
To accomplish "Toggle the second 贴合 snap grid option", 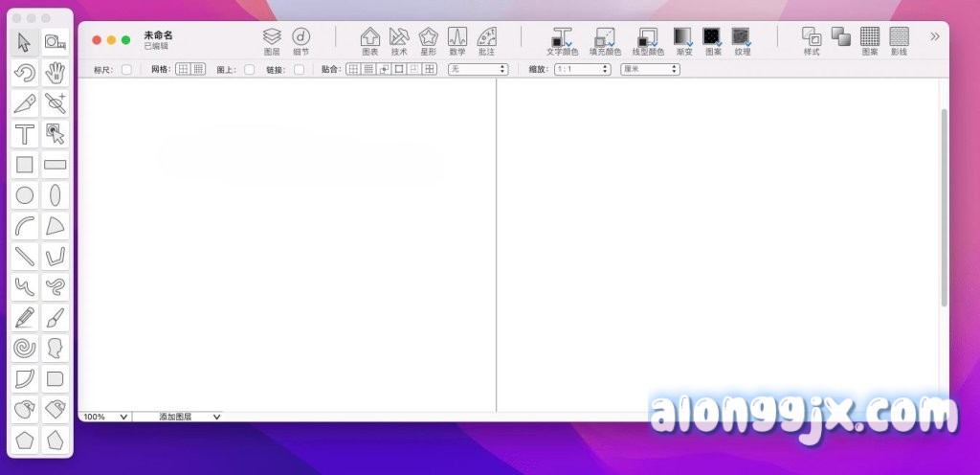I will (368, 69).
